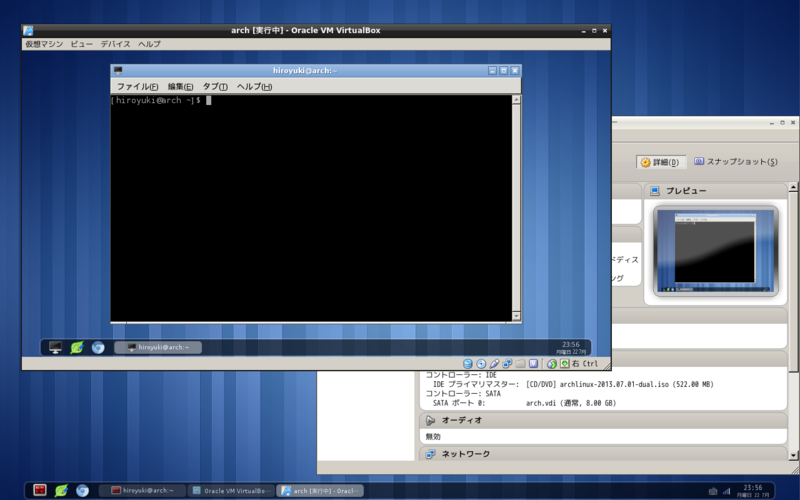This screenshot has height=500, width=800.
Task: Click the host taskbar clock 23:56
Action: [753, 491]
